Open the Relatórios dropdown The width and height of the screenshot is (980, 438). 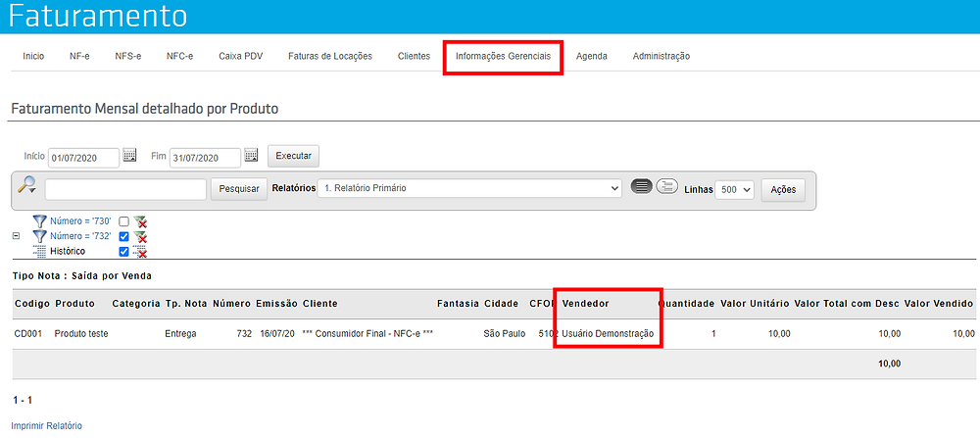469,188
